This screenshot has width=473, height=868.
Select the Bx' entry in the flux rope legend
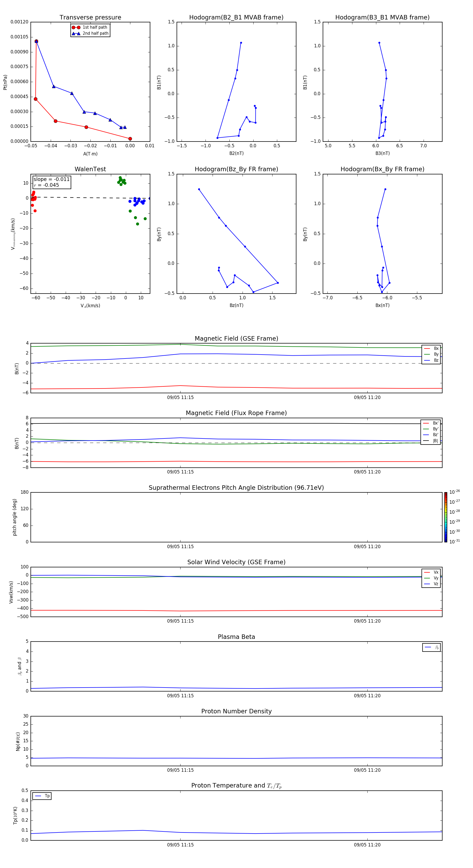click(431, 423)
